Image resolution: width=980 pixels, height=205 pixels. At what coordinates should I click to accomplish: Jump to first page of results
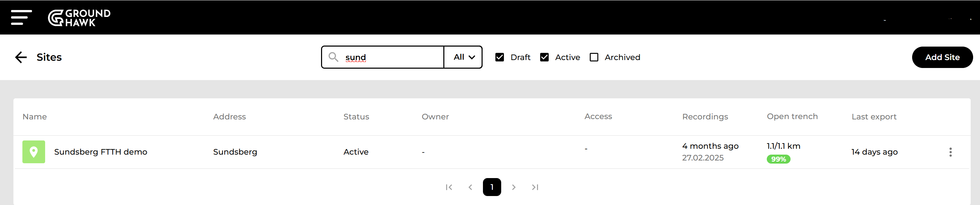[x=449, y=187]
